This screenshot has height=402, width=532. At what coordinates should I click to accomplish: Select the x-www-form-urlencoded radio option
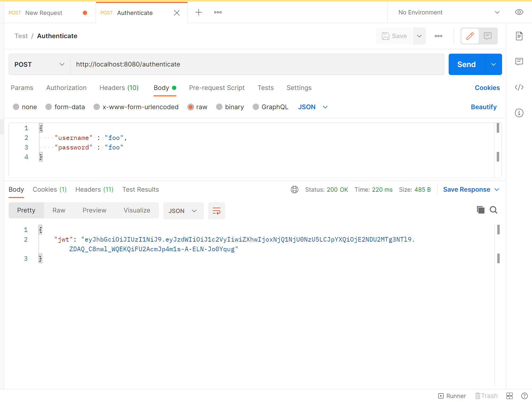(x=97, y=107)
